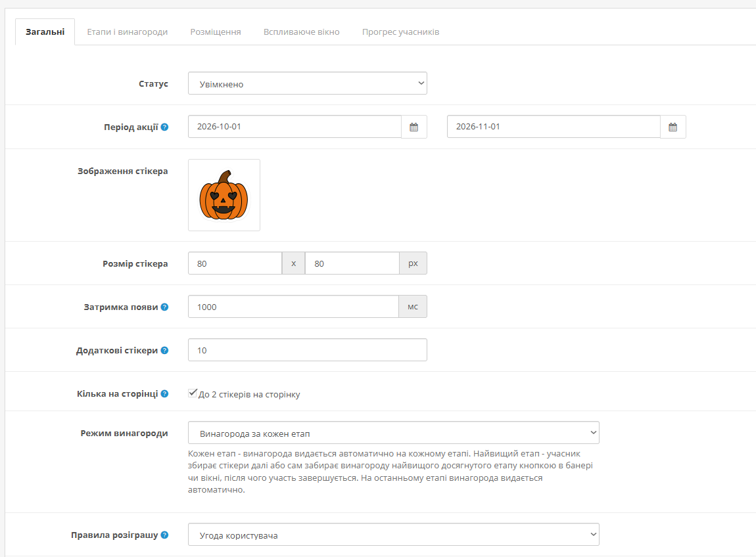
Task: Open the Всpливаюче вікно tab
Action: coord(301,32)
